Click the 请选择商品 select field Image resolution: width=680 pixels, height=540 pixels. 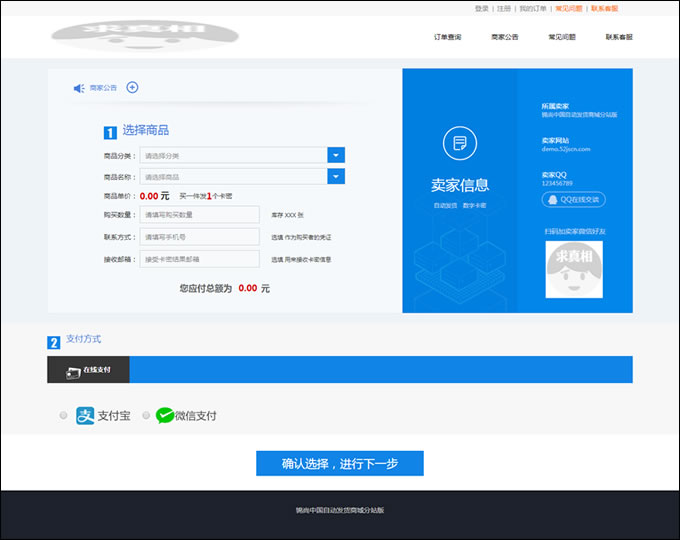[242, 177]
